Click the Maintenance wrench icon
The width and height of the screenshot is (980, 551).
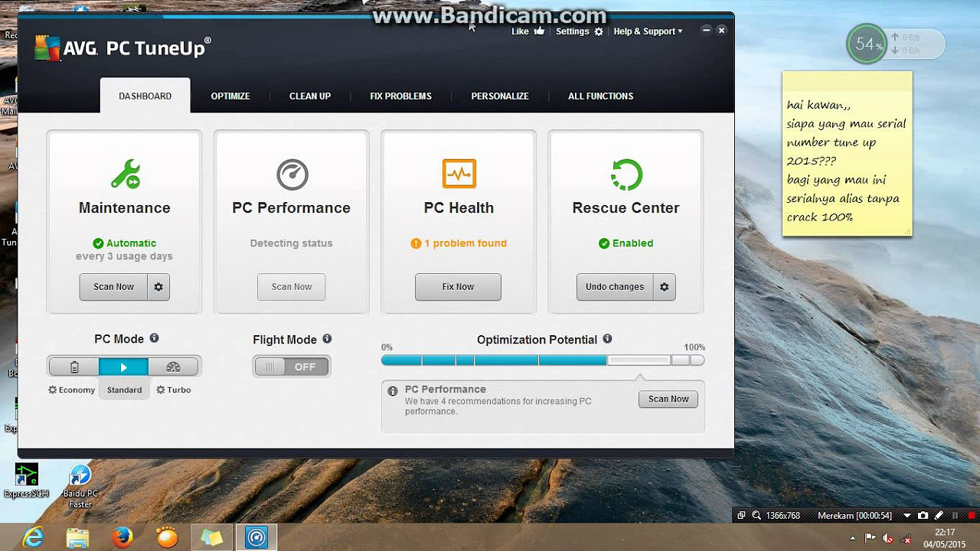pos(125,174)
